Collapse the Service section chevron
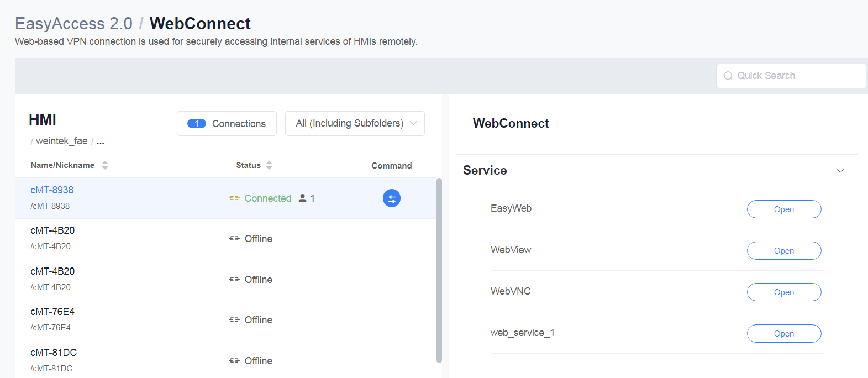 [840, 171]
